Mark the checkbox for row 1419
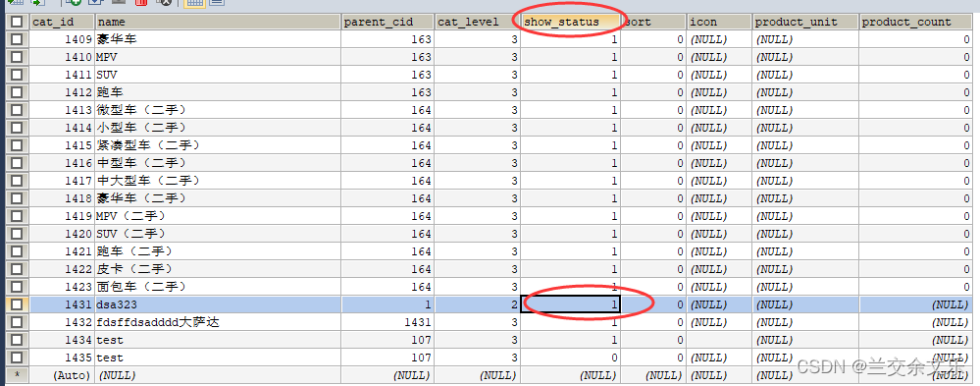 tap(17, 216)
